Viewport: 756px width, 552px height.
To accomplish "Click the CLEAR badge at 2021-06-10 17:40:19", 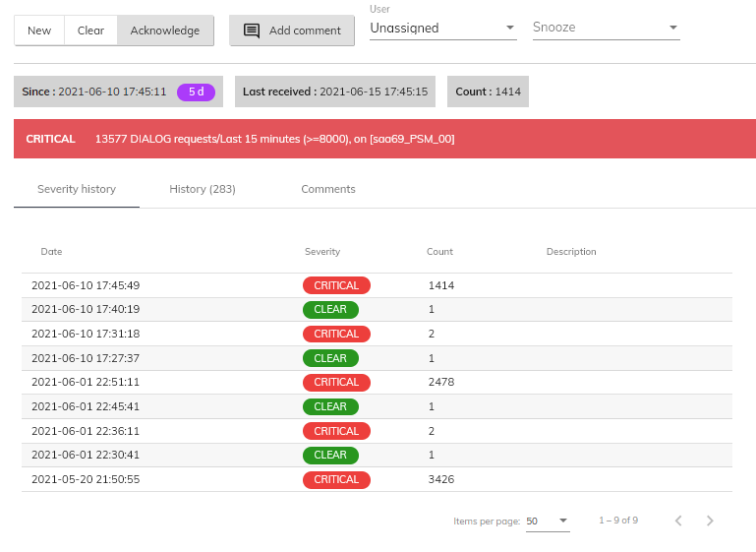I will [x=330, y=310].
